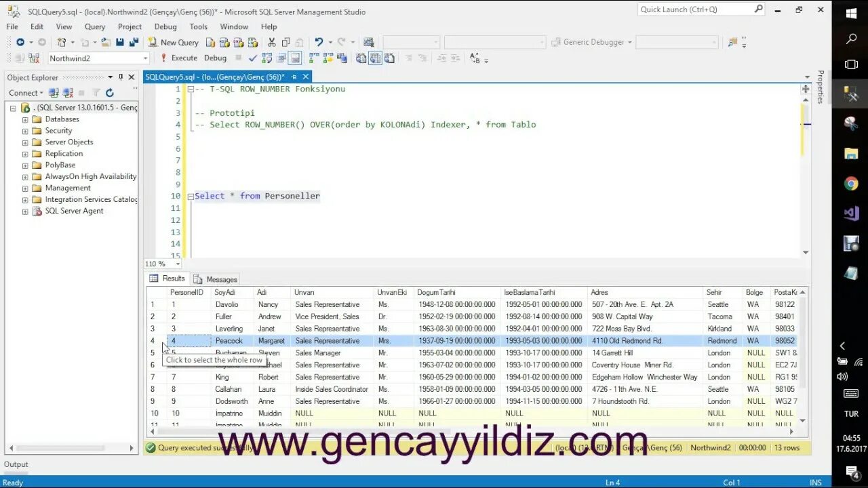Toggle pin on SQLQuery5.sql tab
This screenshot has width=868, height=488.
point(295,77)
